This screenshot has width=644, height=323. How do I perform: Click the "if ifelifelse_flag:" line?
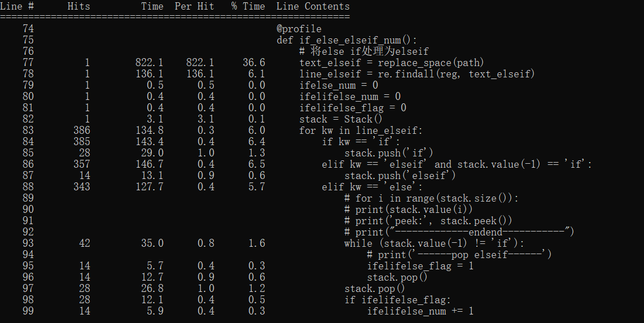tap(397, 300)
